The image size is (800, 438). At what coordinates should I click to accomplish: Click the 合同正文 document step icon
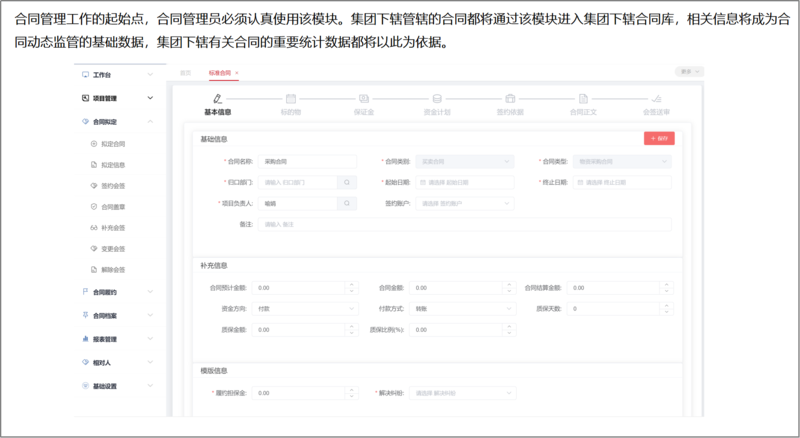[582, 99]
